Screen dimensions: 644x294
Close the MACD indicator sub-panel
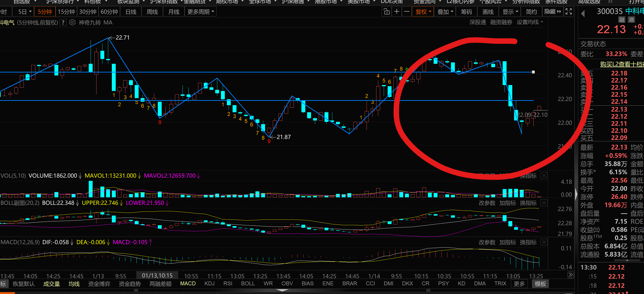(544, 242)
